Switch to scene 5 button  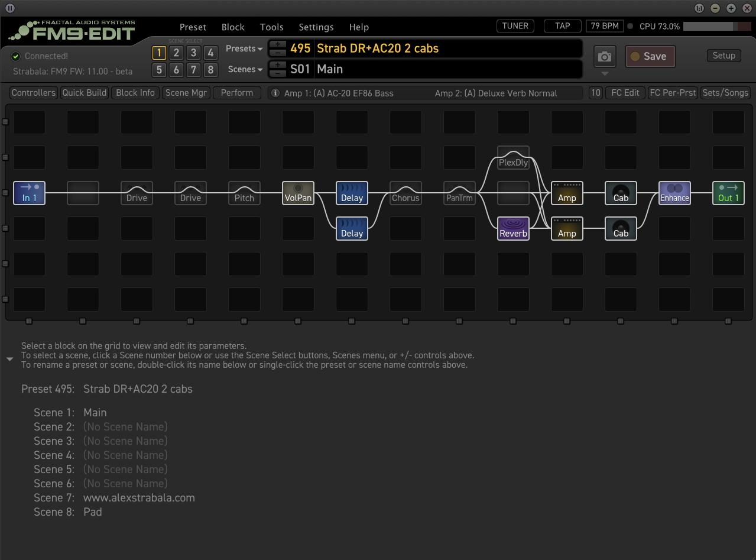coord(158,70)
